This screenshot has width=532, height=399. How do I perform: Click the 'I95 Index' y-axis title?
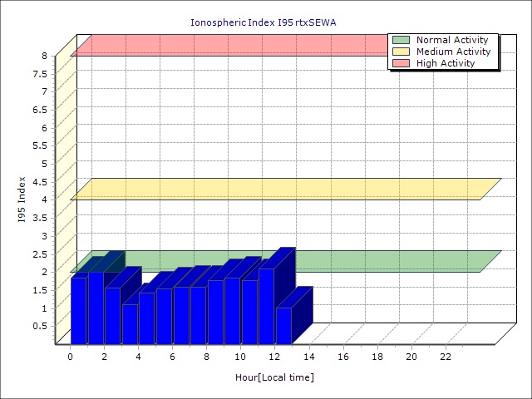(x=22, y=199)
